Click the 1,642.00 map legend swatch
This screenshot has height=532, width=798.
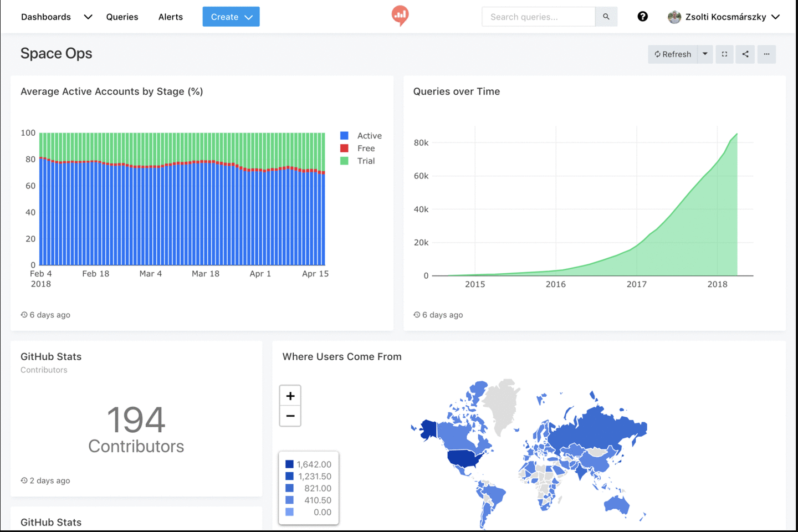pyautogui.click(x=289, y=464)
